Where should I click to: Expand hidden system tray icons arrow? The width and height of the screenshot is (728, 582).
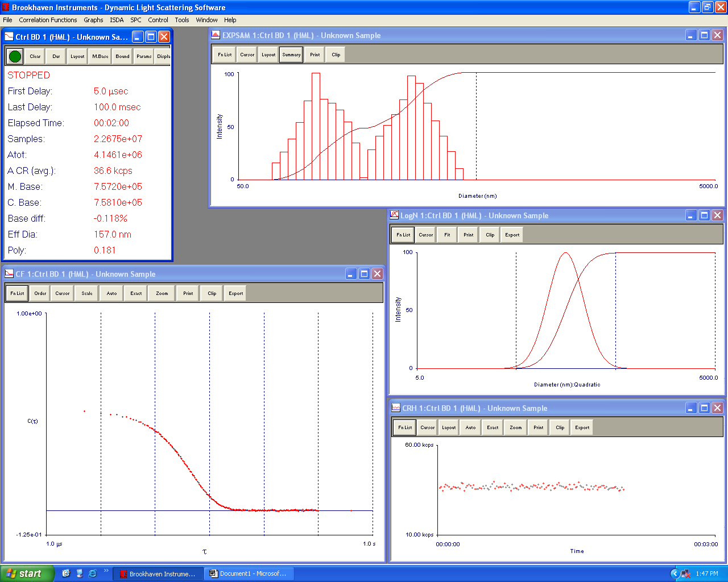(675, 573)
